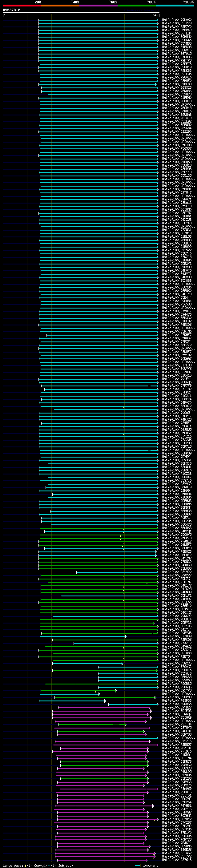The image size is (197, 868).
Task: Select hit label UniRef100_B6HH38
Action: point(176,511)
